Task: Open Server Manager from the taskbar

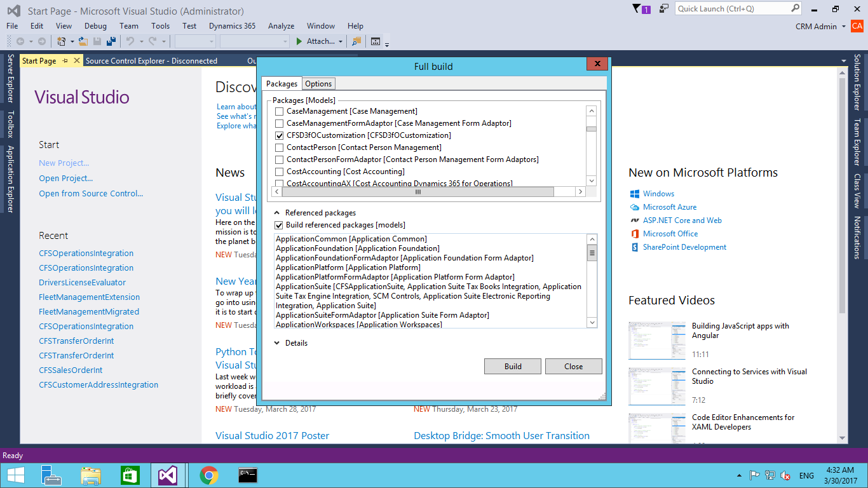Action: click(51, 475)
